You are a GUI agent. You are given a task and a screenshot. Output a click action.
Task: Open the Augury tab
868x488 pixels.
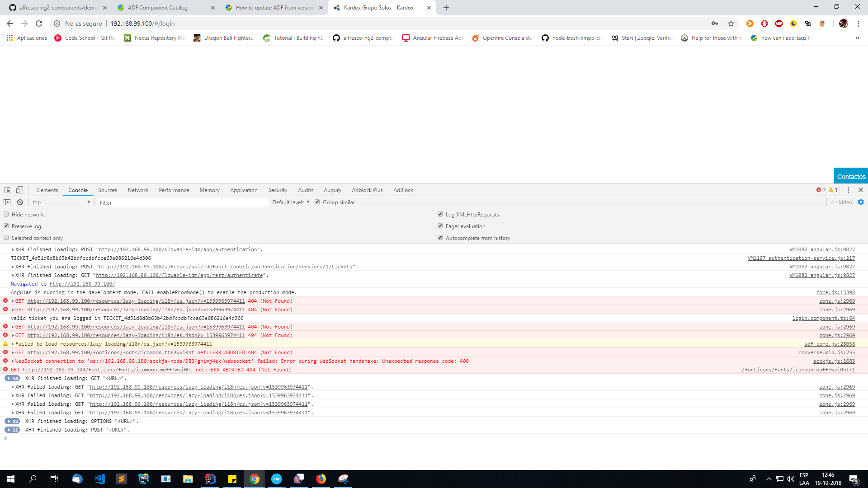click(x=332, y=190)
